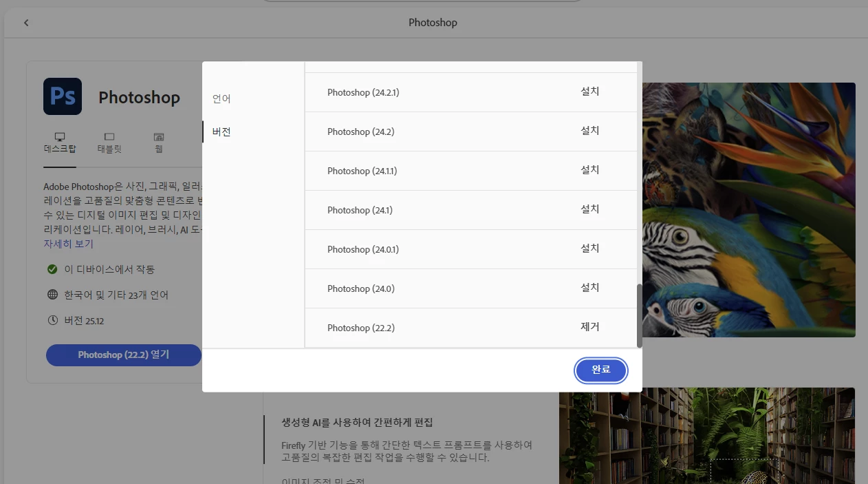The image size is (868, 484).
Task: Select the Photoshop (24.1.1) row label
Action: coord(362,171)
